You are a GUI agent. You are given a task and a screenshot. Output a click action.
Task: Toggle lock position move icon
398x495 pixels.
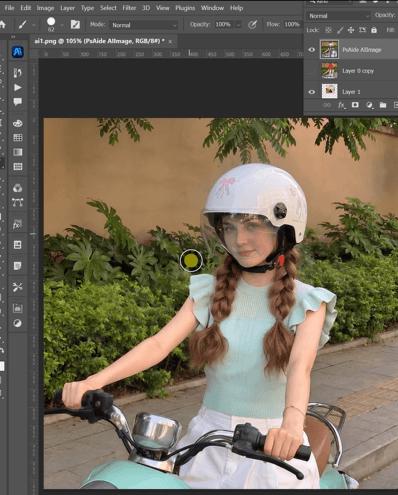pyautogui.click(x=351, y=30)
